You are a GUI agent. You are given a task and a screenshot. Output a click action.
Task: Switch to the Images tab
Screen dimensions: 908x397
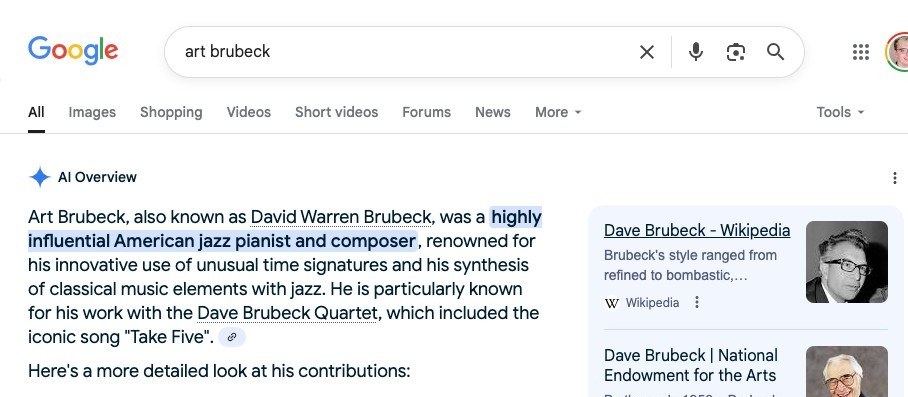click(92, 112)
